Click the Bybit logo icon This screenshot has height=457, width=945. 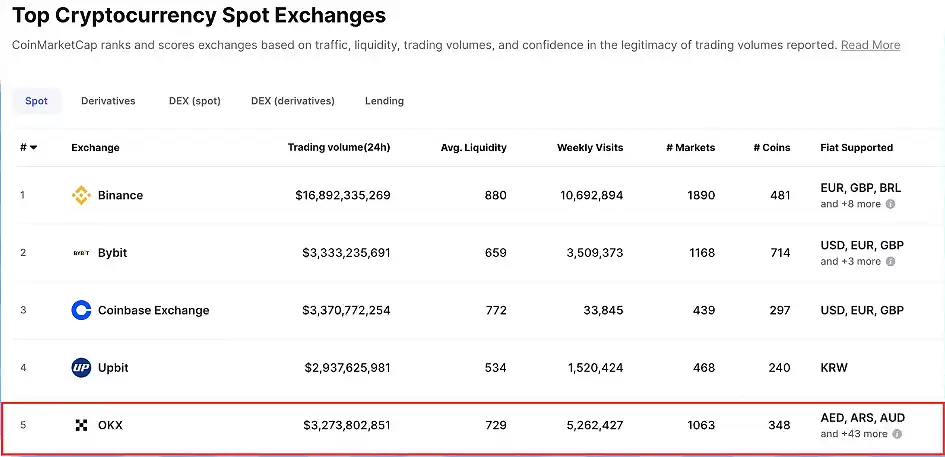[x=82, y=253]
